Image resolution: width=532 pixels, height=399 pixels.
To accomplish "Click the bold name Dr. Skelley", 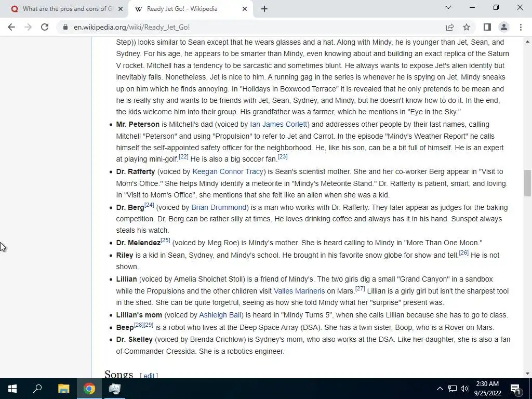I will pyautogui.click(x=135, y=339).
